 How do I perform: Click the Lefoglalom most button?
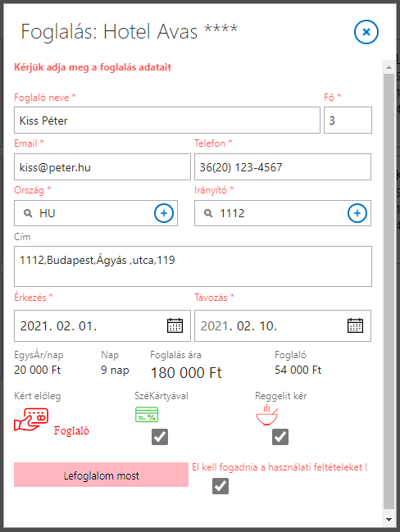pyautogui.click(x=101, y=475)
